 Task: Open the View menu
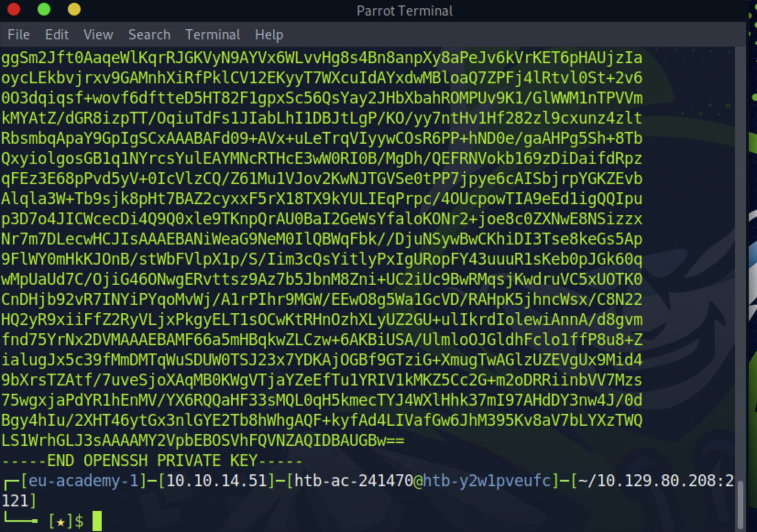point(98,35)
